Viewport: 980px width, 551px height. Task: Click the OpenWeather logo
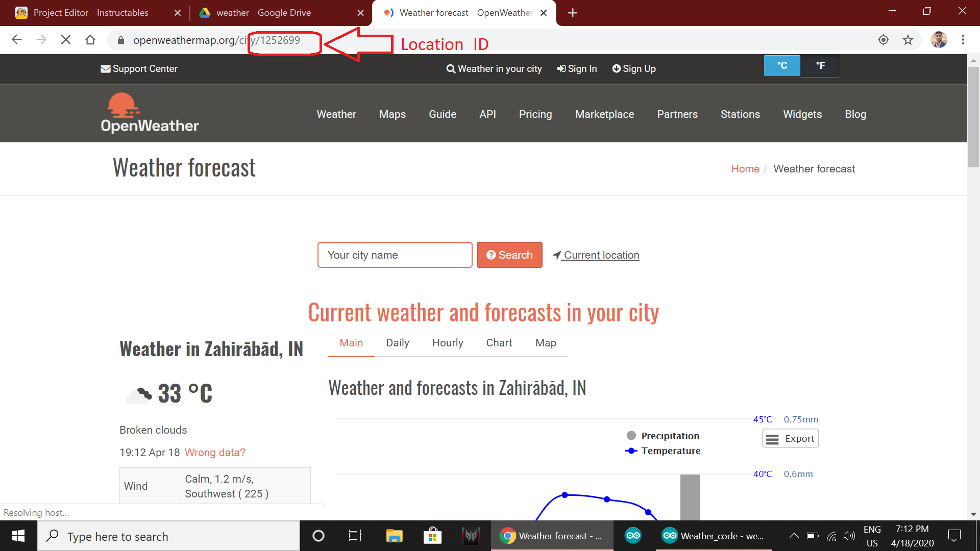click(150, 113)
